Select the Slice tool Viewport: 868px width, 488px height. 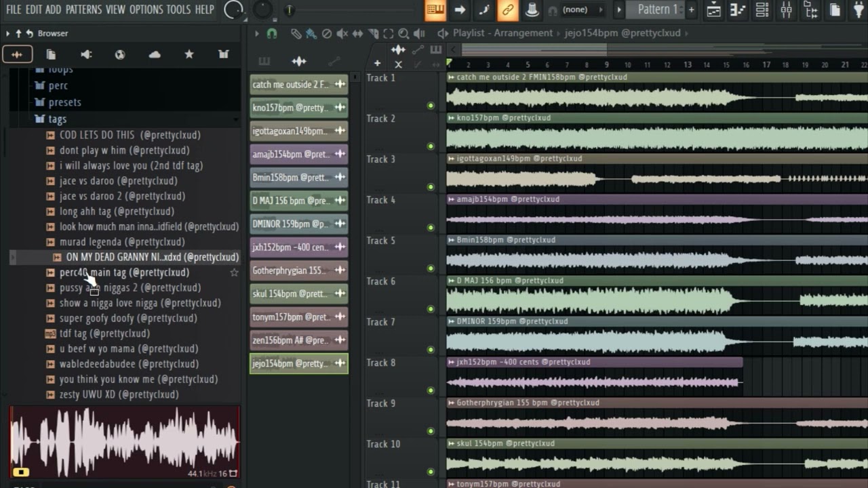coord(373,33)
